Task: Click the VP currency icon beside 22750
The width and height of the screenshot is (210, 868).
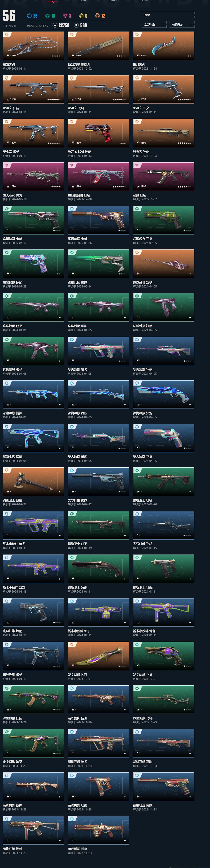Action: click(55, 25)
